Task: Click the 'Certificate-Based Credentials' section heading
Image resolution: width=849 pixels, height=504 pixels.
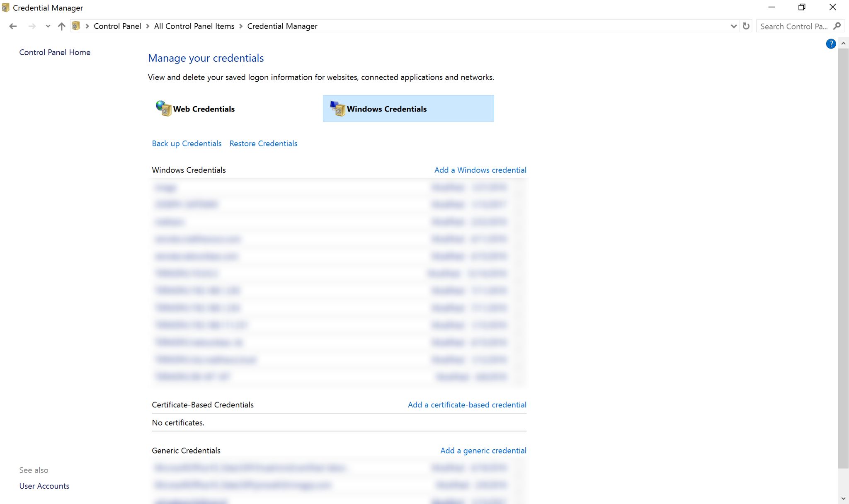Action: coord(203,405)
